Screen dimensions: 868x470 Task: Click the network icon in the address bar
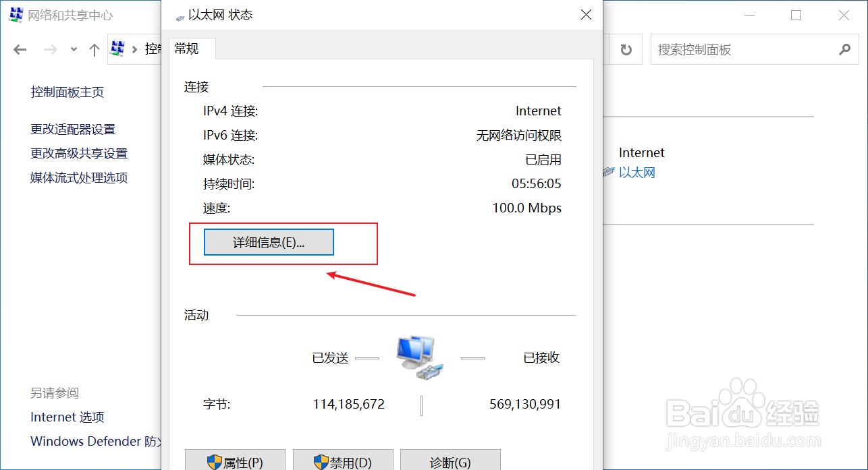(117, 49)
